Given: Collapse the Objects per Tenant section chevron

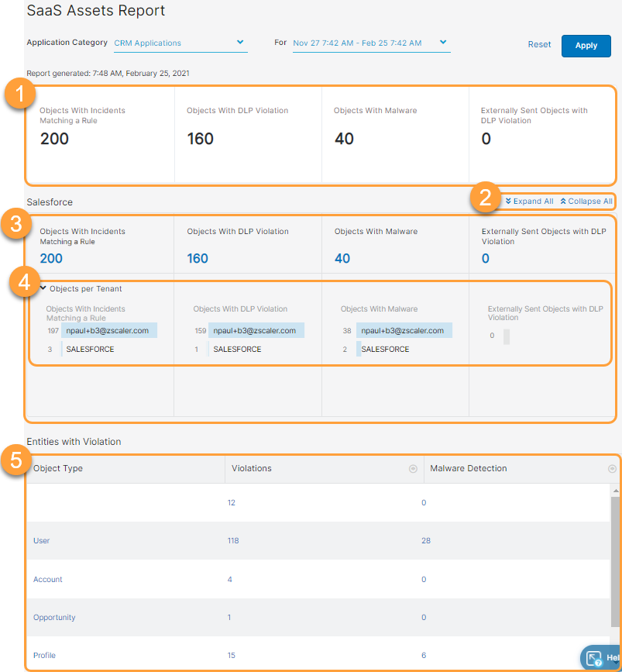Looking at the screenshot, I should click(44, 288).
